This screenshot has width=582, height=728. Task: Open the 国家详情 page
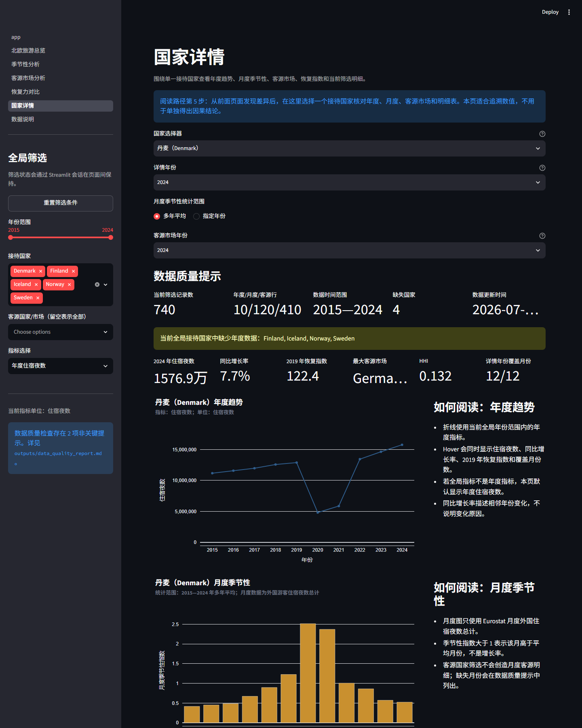[61, 106]
